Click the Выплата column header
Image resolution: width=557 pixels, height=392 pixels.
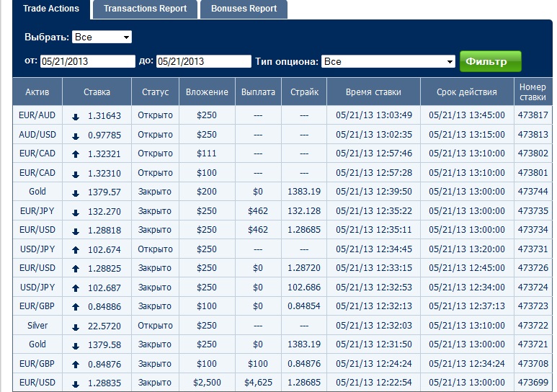[x=258, y=92]
